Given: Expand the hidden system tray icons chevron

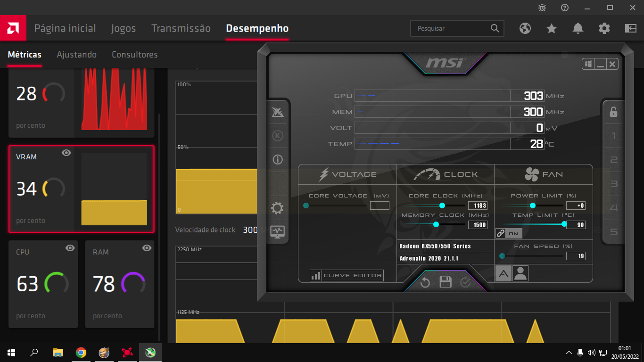Looking at the screenshot, I should pos(569,352).
